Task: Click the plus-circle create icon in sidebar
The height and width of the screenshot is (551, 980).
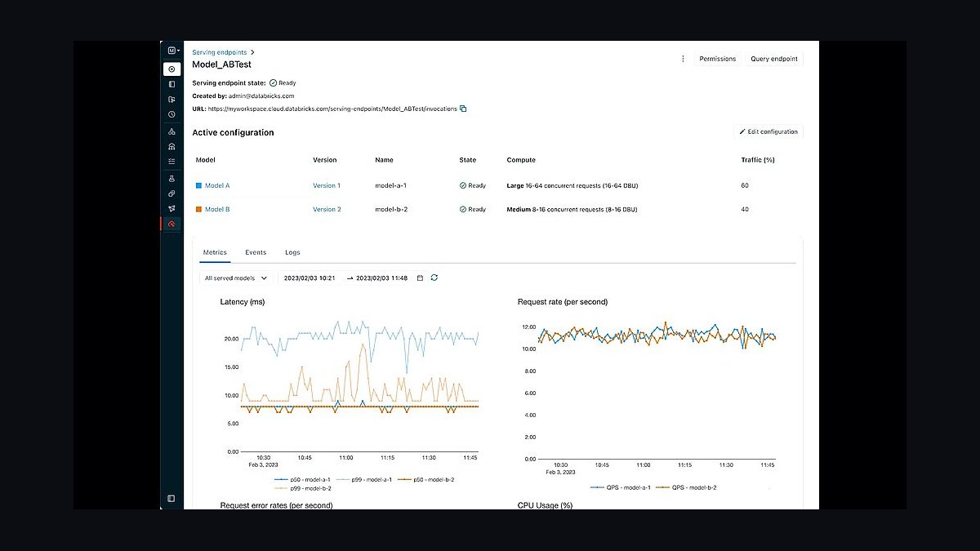Action: (x=171, y=69)
